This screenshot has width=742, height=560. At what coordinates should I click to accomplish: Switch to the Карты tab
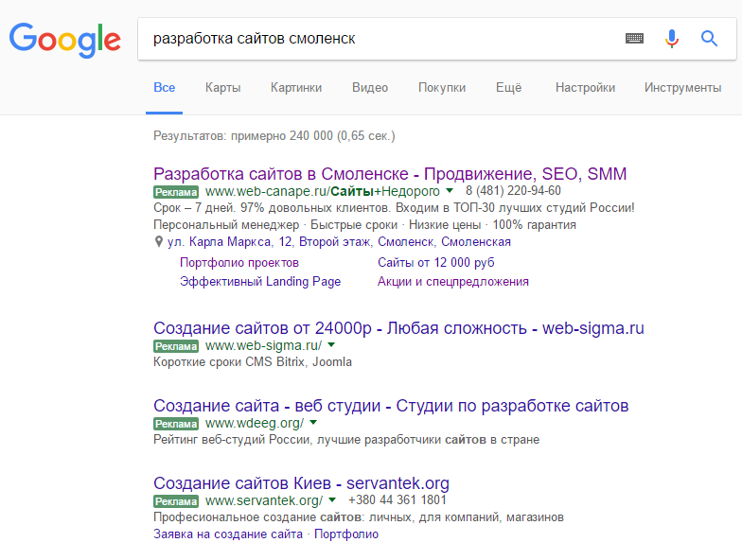pyautogui.click(x=223, y=88)
